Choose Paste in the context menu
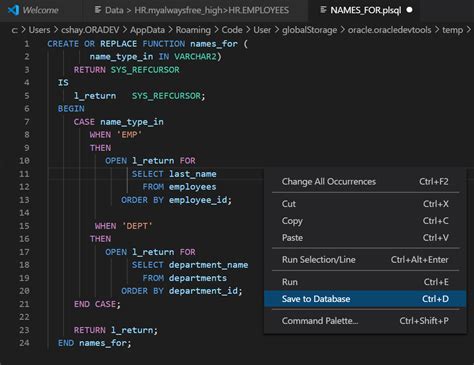The height and width of the screenshot is (365, 474). point(365,238)
